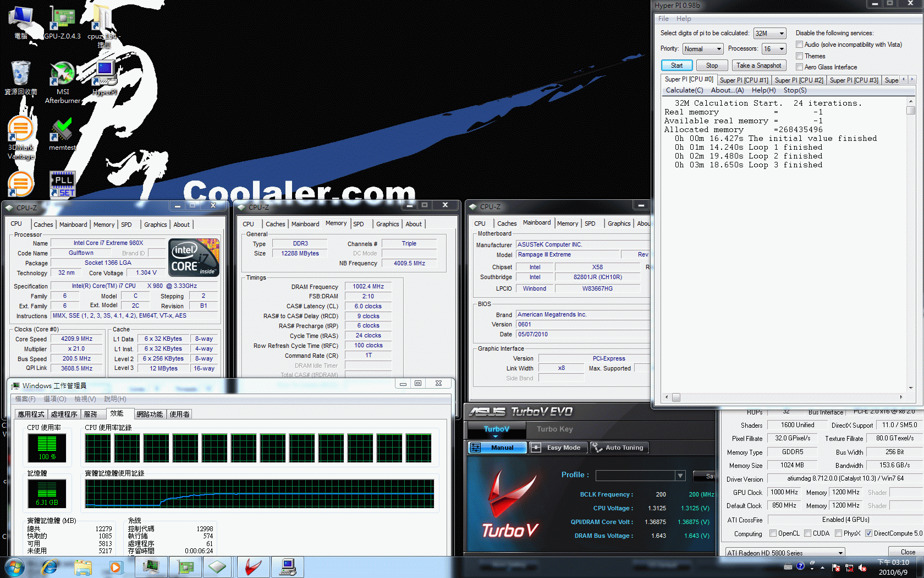The width and height of the screenshot is (924, 578).
Task: Open the Processors 16 dropdown
Action: point(774,49)
